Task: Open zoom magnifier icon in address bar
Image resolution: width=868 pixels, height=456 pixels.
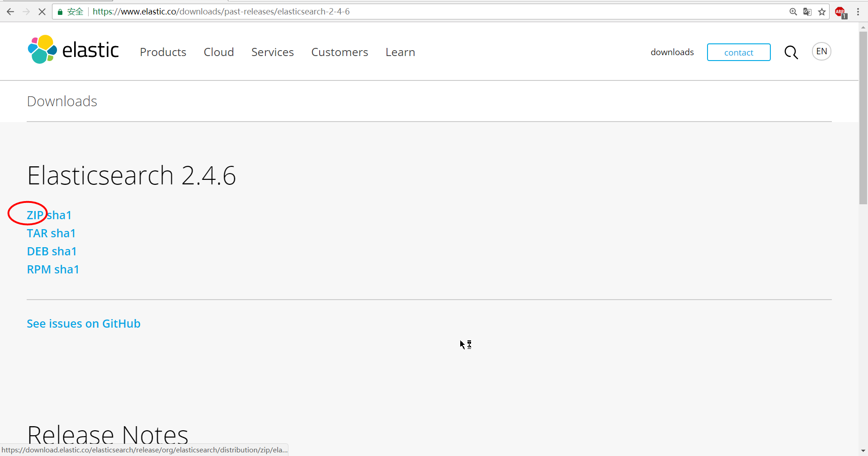Action: [x=793, y=12]
